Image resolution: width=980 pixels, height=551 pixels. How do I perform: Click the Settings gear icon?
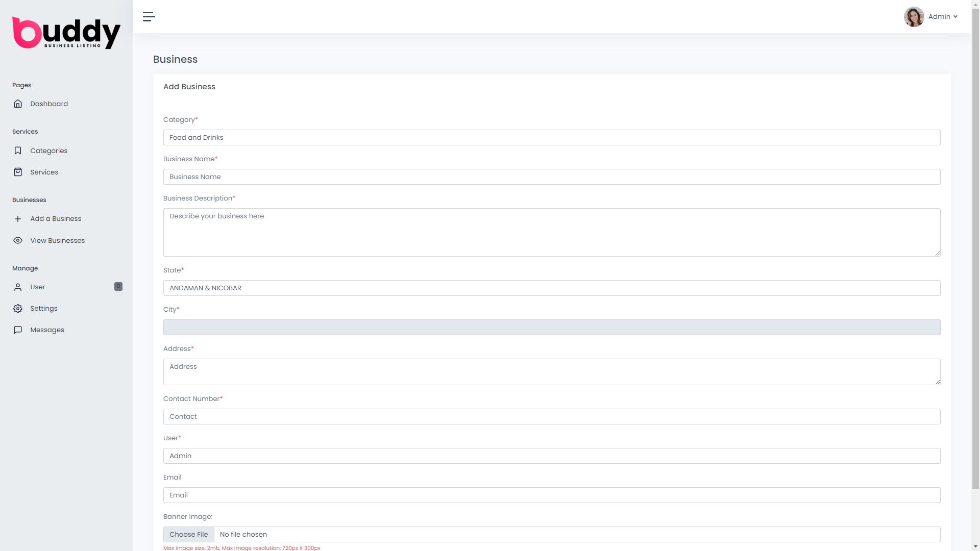click(x=18, y=309)
